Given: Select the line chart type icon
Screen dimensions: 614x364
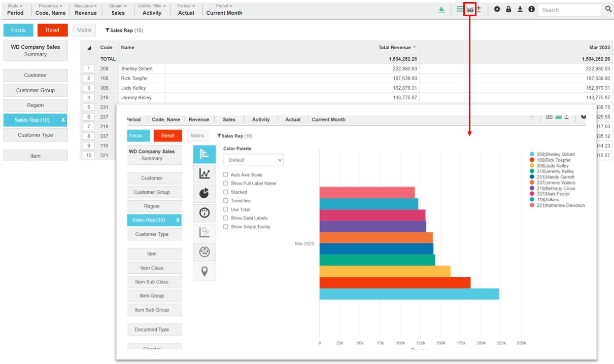Looking at the screenshot, I should coord(204,174).
